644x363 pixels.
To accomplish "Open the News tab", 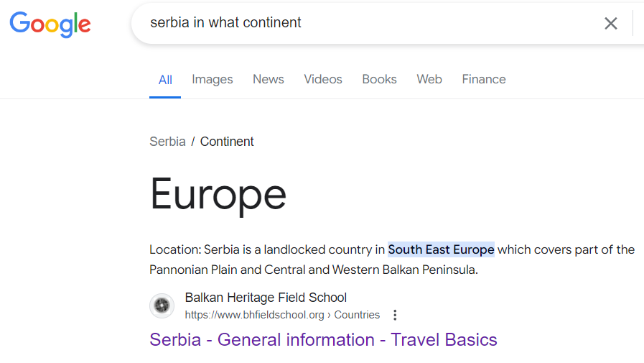I will pyautogui.click(x=269, y=80).
